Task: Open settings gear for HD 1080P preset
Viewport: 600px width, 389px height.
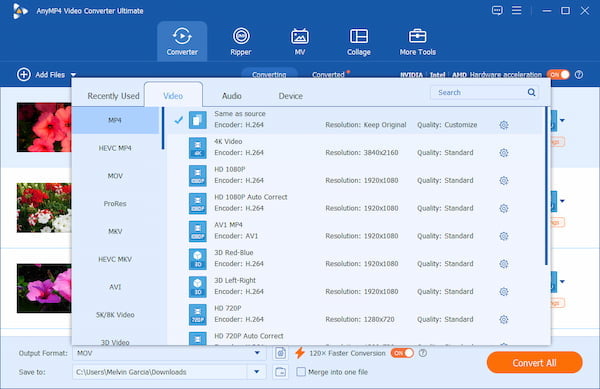Action: click(x=504, y=181)
